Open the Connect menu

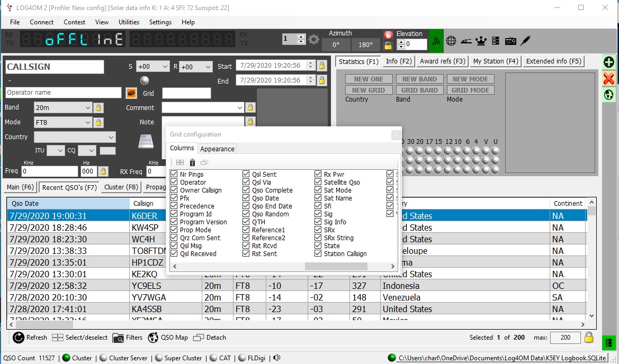[41, 22]
